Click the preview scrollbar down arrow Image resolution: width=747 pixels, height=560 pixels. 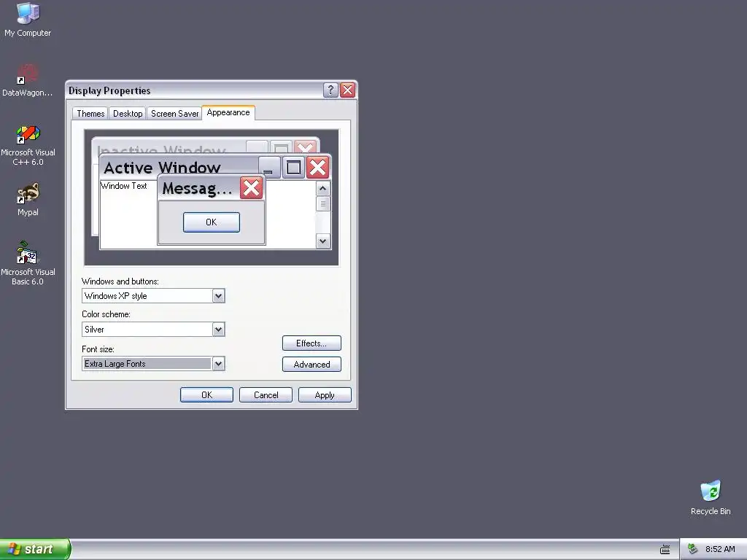(x=323, y=241)
